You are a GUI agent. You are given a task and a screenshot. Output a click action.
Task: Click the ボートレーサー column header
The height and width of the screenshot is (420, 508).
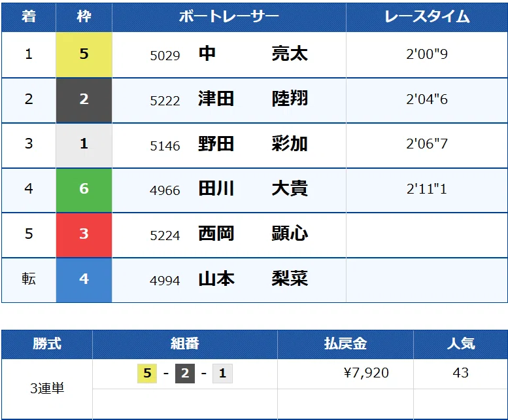click(229, 17)
